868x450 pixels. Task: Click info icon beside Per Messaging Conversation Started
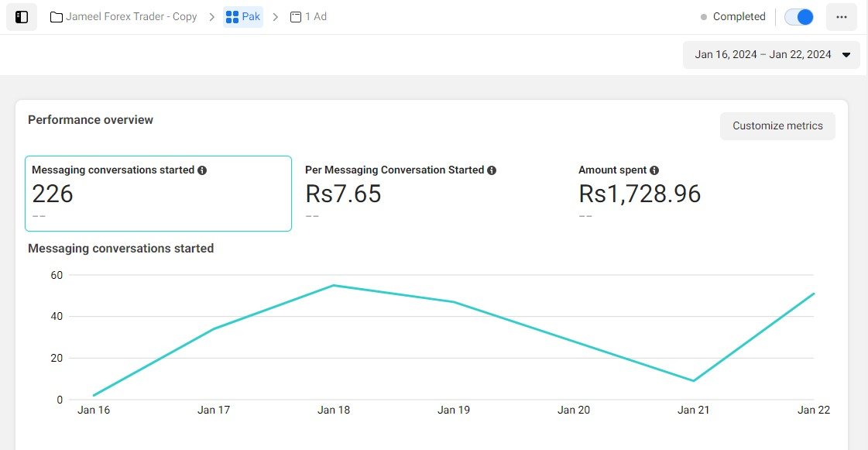(492, 170)
